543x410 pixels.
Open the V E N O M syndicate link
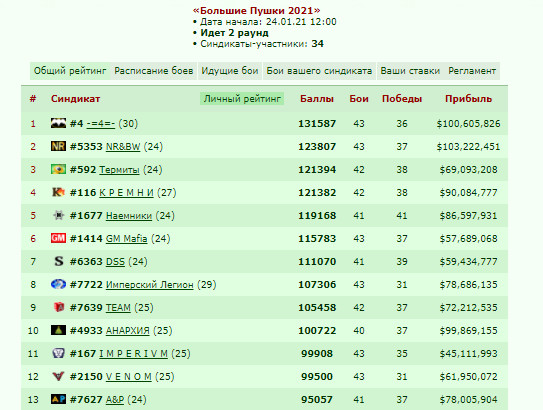click(x=128, y=376)
